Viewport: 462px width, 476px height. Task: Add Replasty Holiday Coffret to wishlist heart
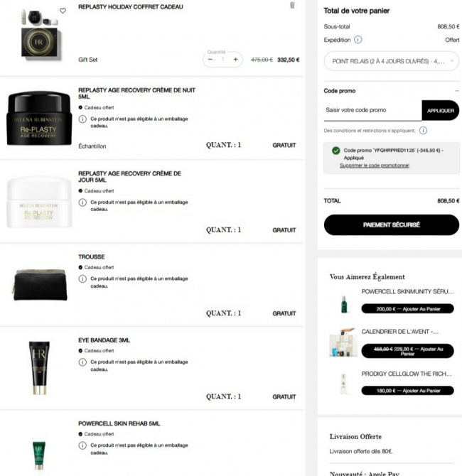(63, 11)
